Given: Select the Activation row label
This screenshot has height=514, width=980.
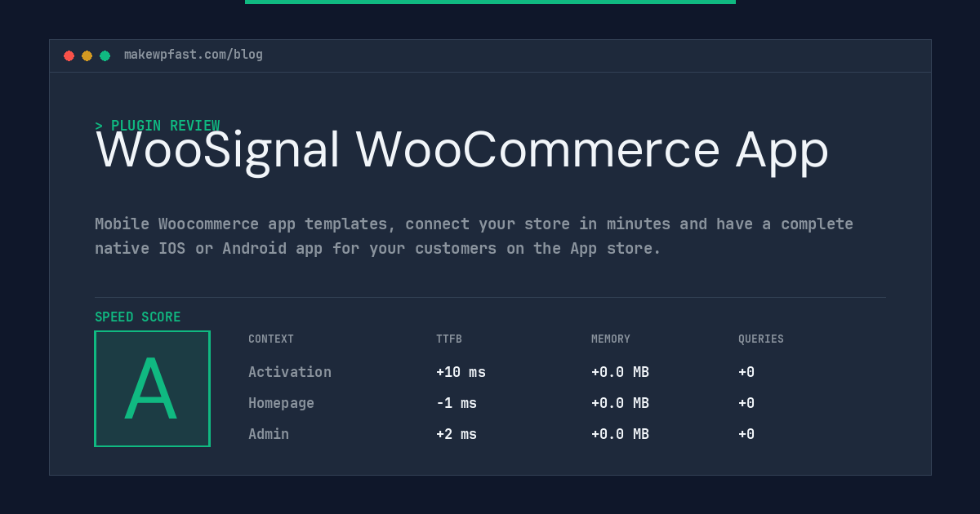Looking at the screenshot, I should 290,372.
